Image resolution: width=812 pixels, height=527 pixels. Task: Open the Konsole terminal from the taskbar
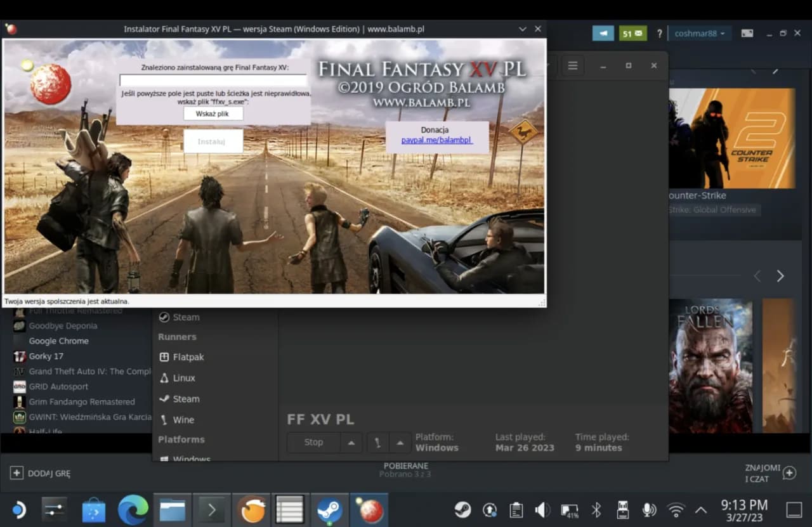[x=212, y=509]
